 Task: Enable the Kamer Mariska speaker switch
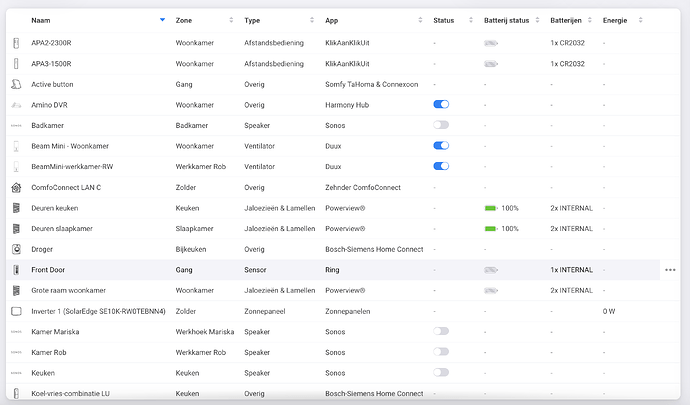(x=441, y=331)
